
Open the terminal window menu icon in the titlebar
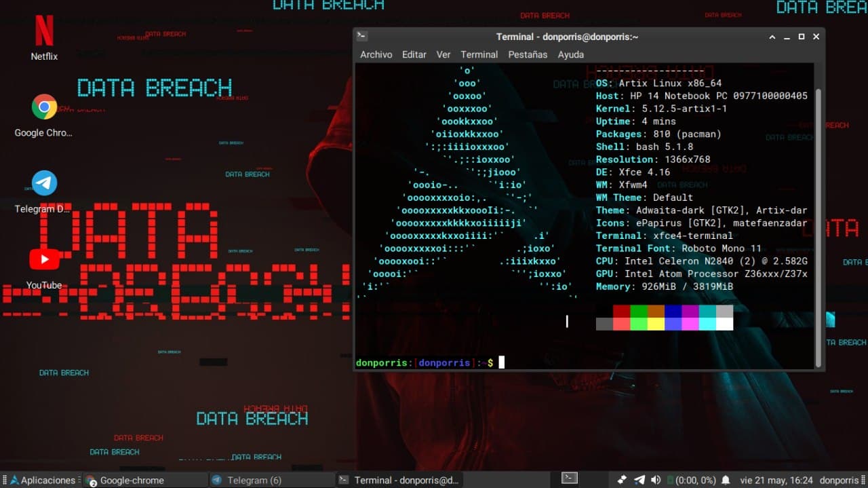[x=362, y=37]
